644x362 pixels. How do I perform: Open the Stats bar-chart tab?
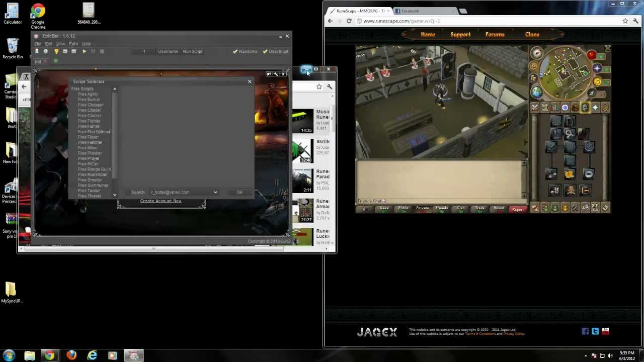555,108
